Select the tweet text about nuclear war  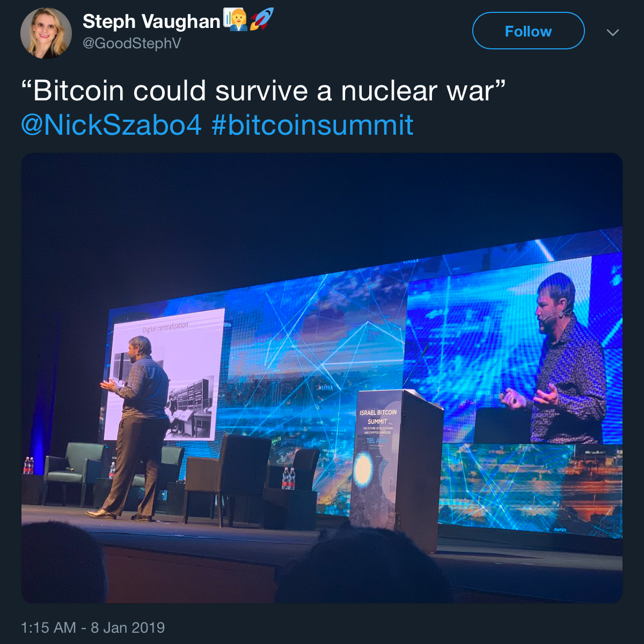coord(263,90)
